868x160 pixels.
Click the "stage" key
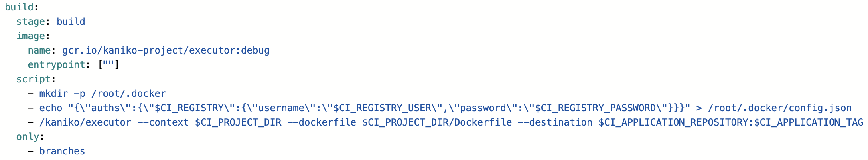31,22
